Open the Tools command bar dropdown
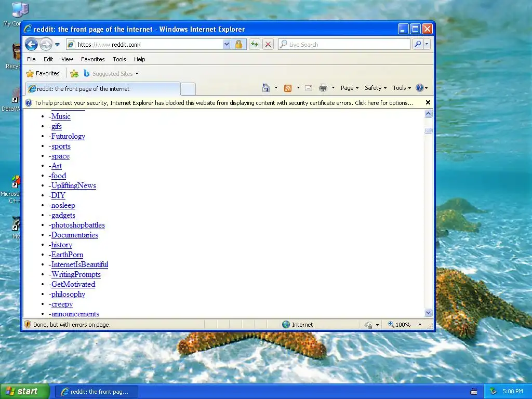The height and width of the screenshot is (399, 532). tap(402, 88)
